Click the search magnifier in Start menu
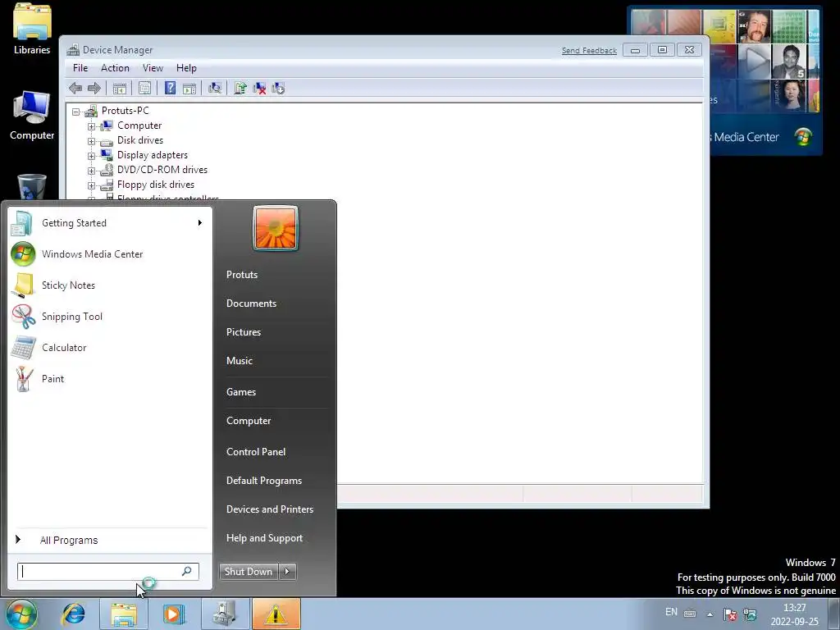Image resolution: width=840 pixels, height=630 pixels. click(x=186, y=571)
